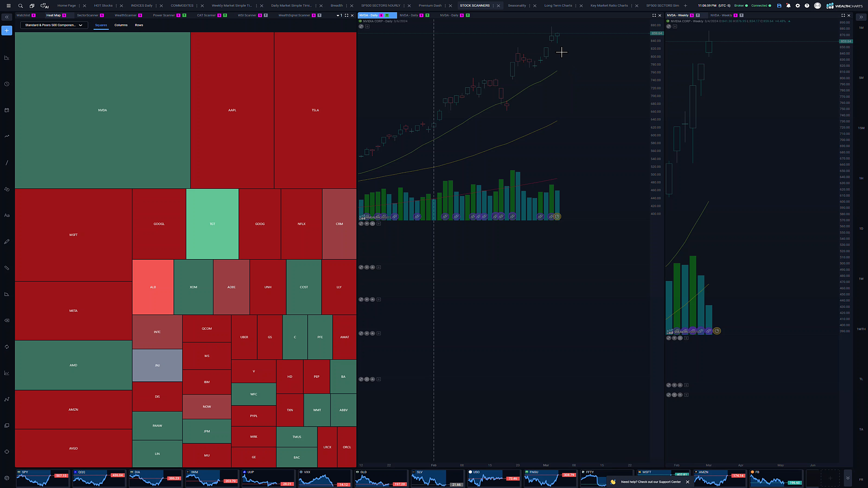Select the ruler measure tool in left sidebar
The image size is (868, 488).
click(7, 268)
